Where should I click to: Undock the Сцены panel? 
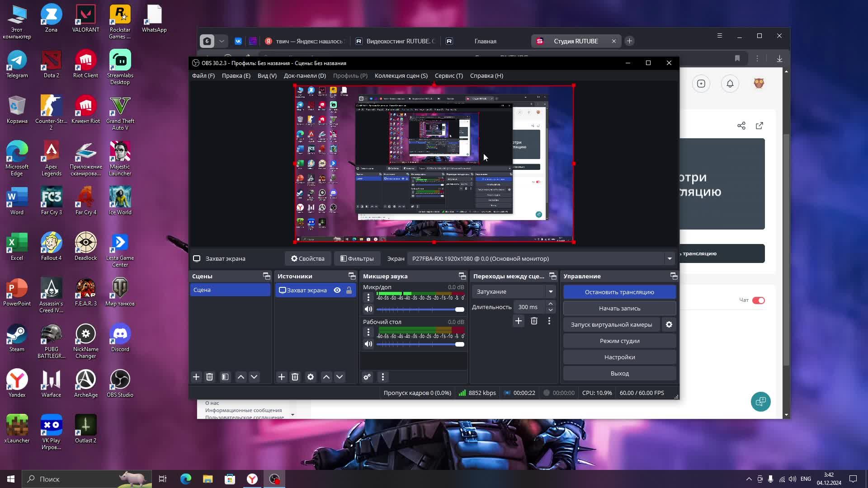[266, 276]
